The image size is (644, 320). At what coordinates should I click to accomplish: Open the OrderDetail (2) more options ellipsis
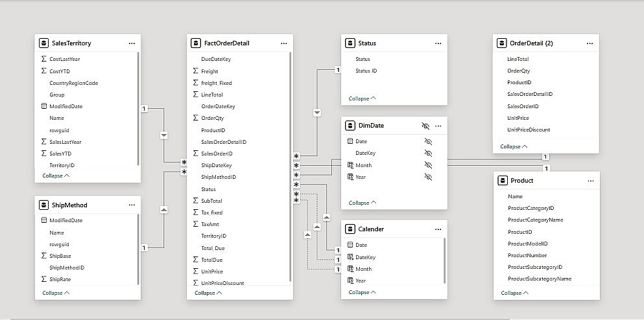pos(590,43)
